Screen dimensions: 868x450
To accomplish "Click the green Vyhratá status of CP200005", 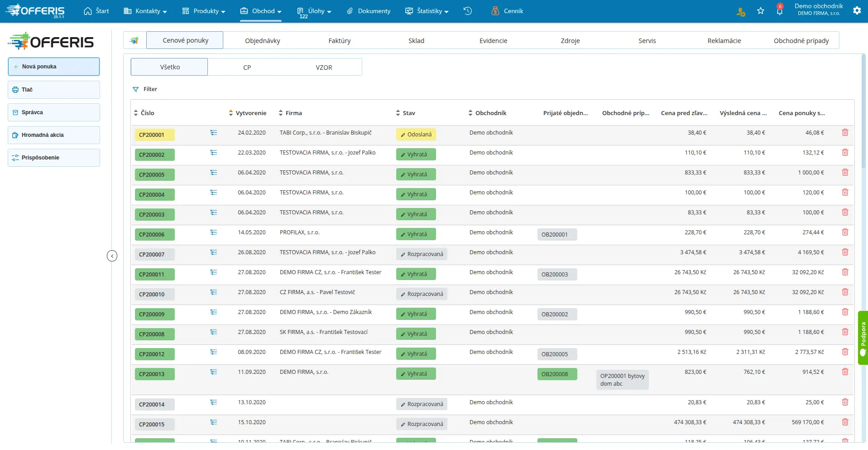I will click(x=416, y=174).
